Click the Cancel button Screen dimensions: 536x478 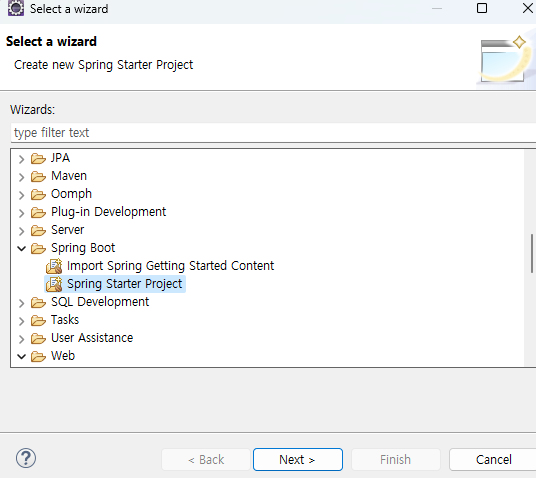point(493,460)
